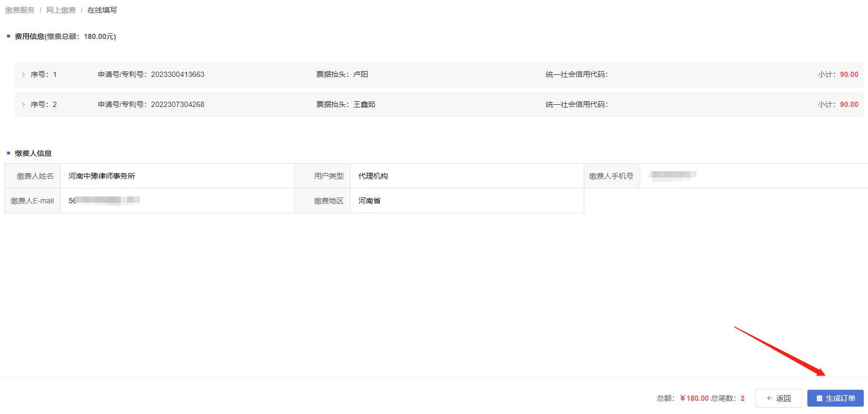The image size is (868, 414).
Task: Click the 缴费人信息 section heading
Action: [33, 153]
